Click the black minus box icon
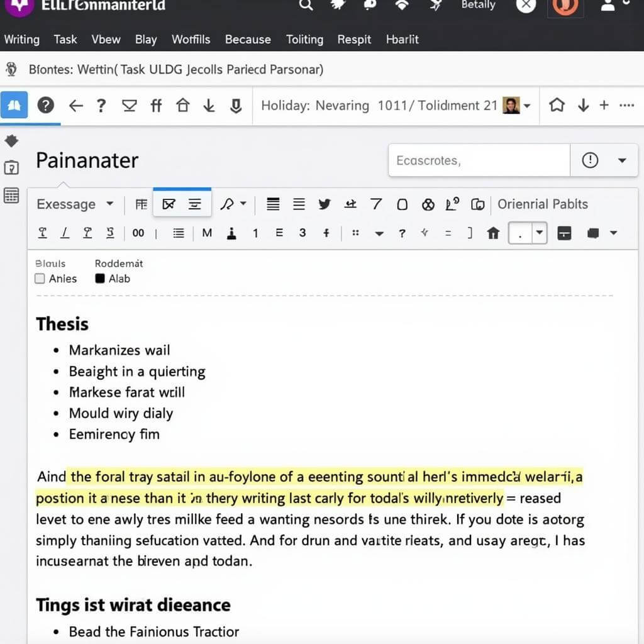The width and height of the screenshot is (644, 644). point(564,233)
